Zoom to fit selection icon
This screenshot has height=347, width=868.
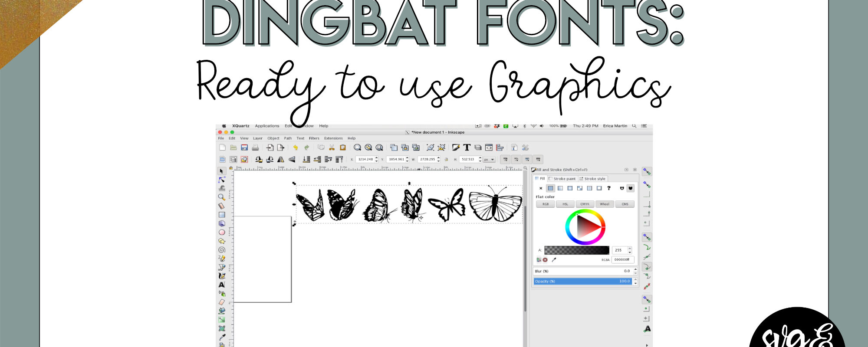coord(358,147)
